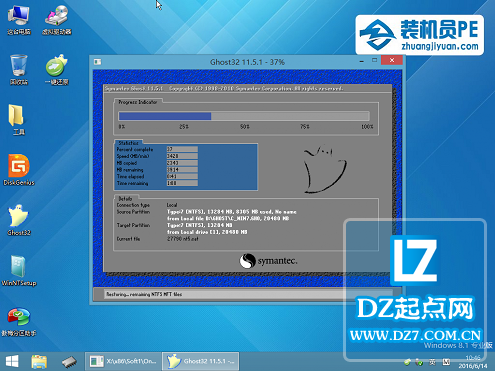Switch to the X:\u86\Soft1 taskbar window
Image resolution: width=495 pixels, height=371 pixels.
click(123, 361)
